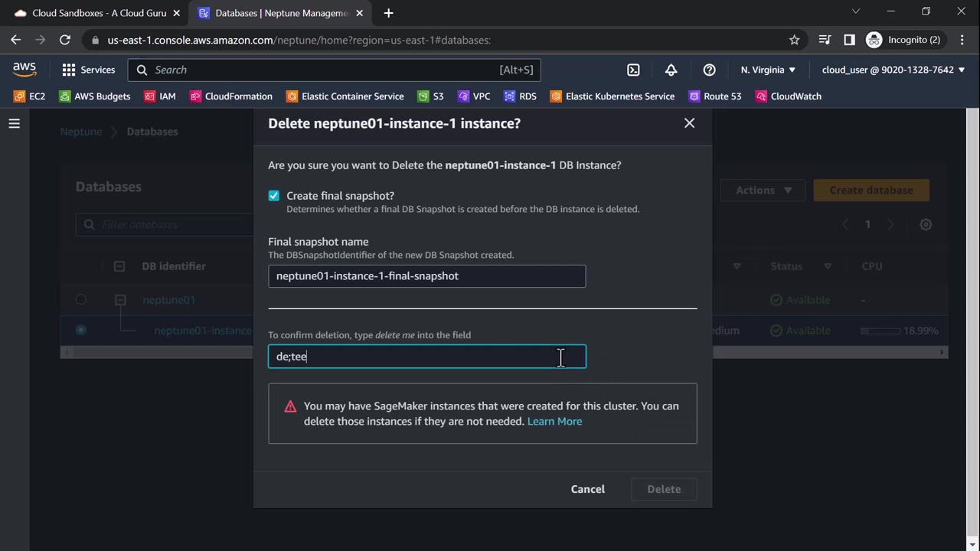Open the notifications bell
The image size is (980, 551).
click(671, 70)
